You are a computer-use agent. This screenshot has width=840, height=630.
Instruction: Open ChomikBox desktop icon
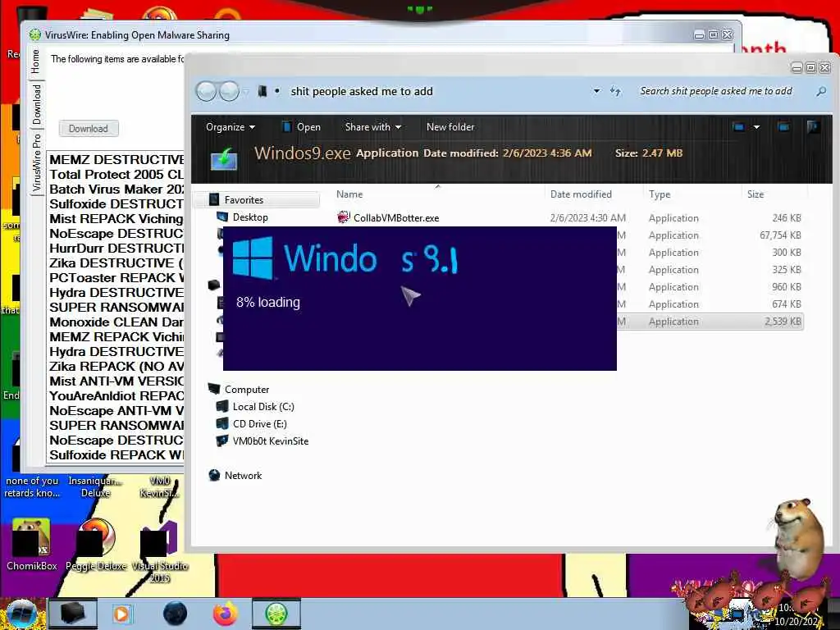31,545
